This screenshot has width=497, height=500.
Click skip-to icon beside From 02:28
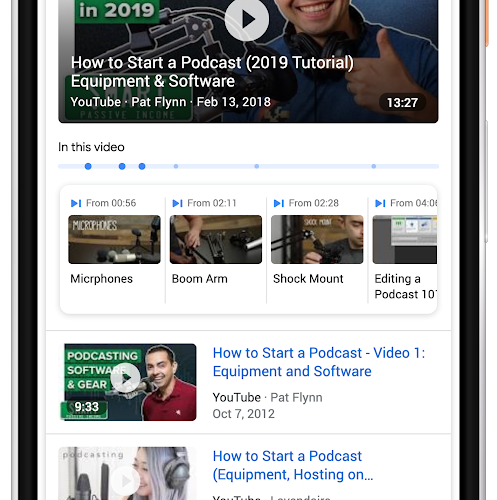click(x=279, y=203)
